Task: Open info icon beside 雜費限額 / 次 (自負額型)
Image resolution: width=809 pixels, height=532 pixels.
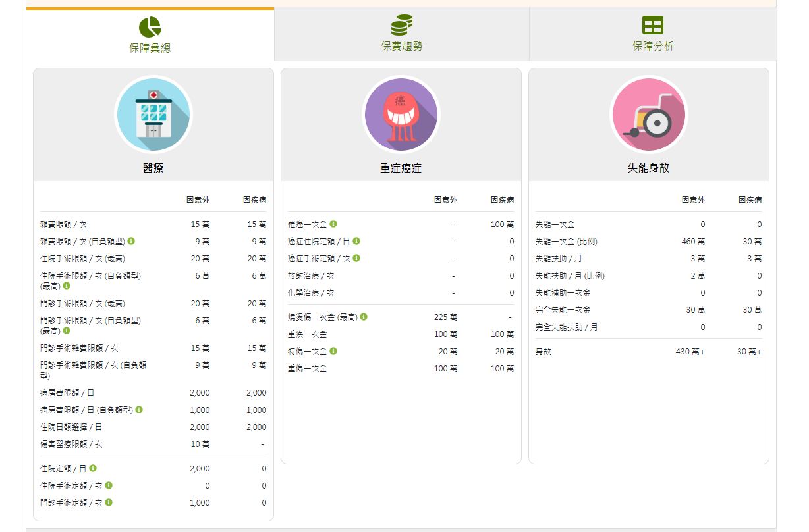Action: pos(131,241)
